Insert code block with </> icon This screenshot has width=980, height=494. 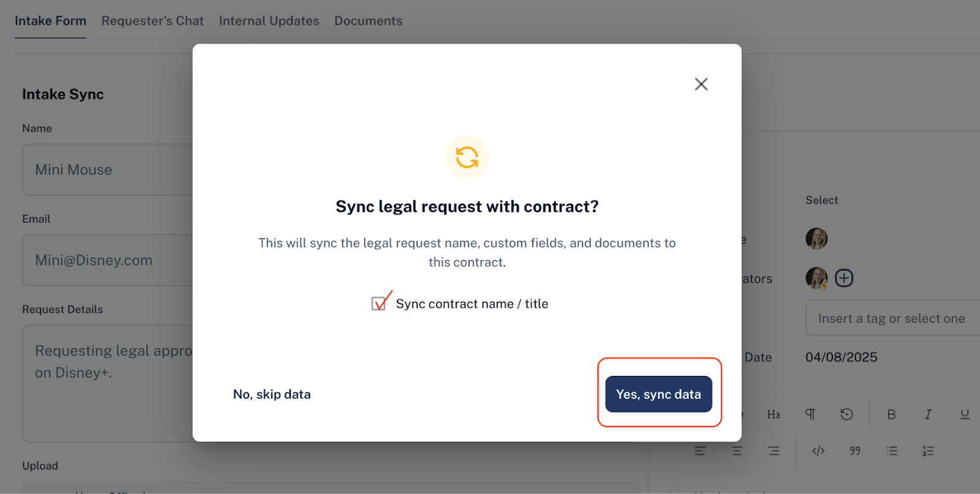click(818, 451)
